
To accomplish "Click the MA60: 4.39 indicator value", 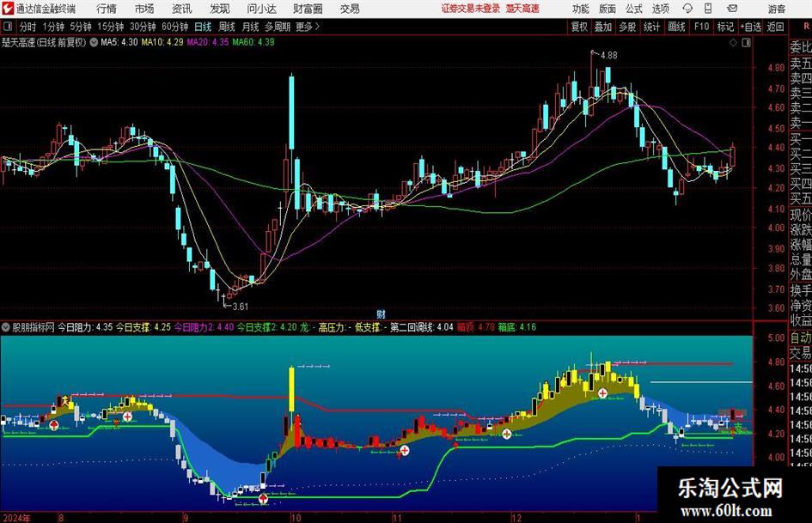I will tap(253, 42).
